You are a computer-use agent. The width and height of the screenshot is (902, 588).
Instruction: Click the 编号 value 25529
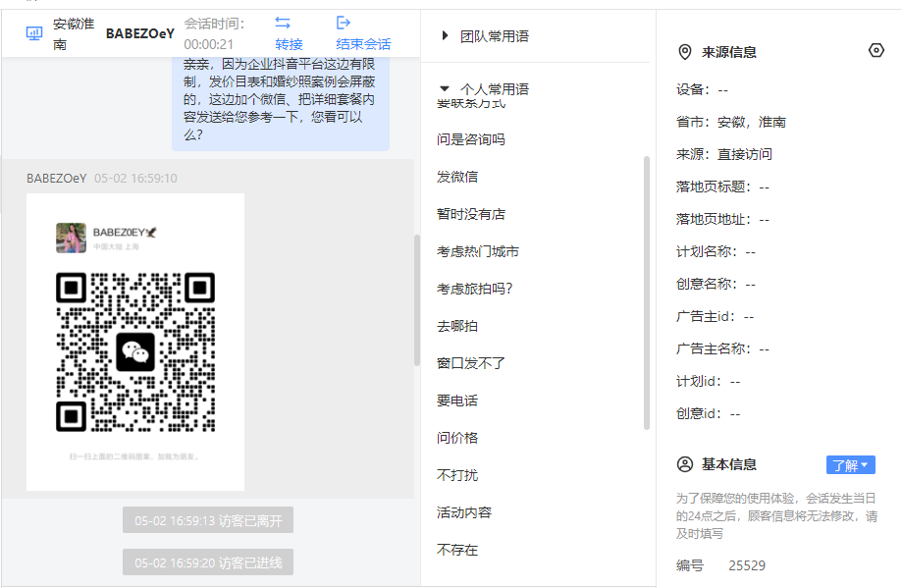pos(747,565)
